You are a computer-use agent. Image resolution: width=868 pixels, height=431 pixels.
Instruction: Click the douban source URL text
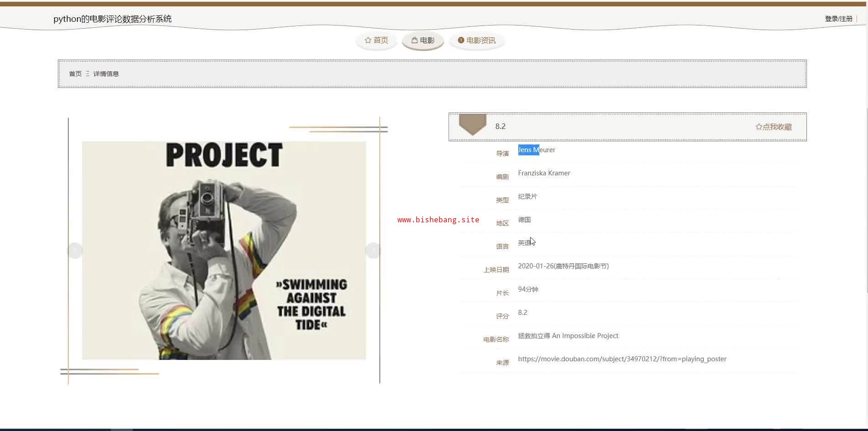pos(622,359)
